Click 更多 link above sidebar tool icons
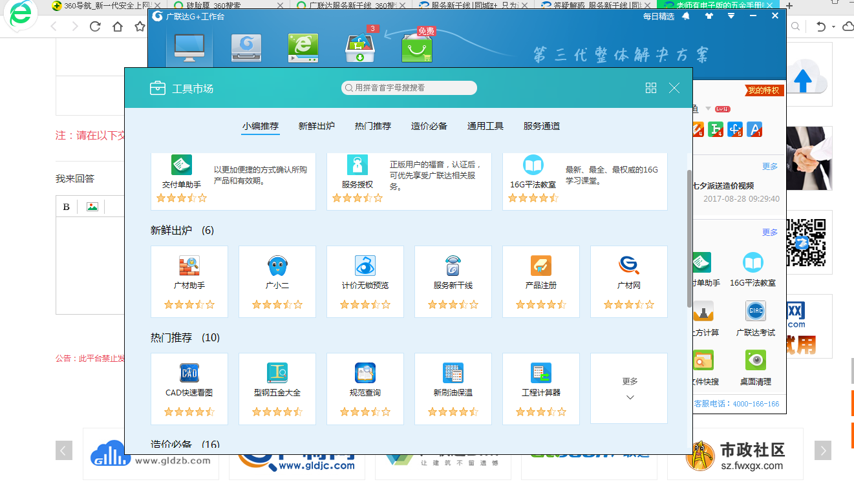 pyautogui.click(x=770, y=232)
